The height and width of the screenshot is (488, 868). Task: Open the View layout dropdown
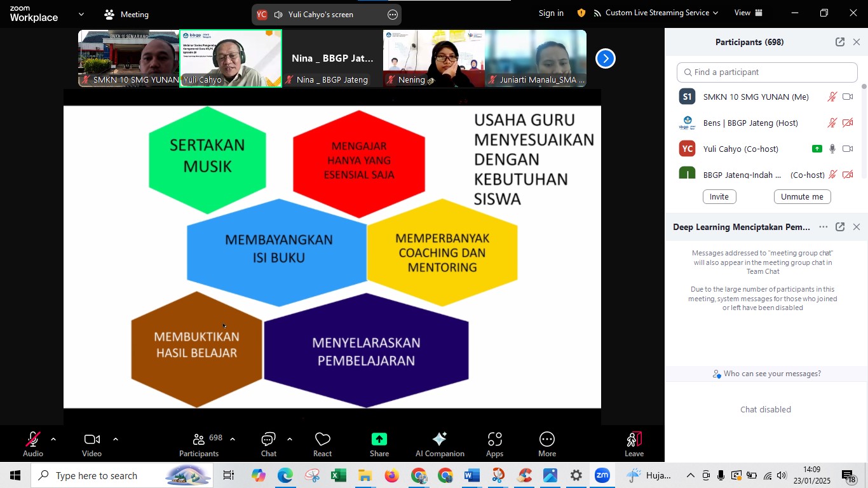tap(749, 13)
